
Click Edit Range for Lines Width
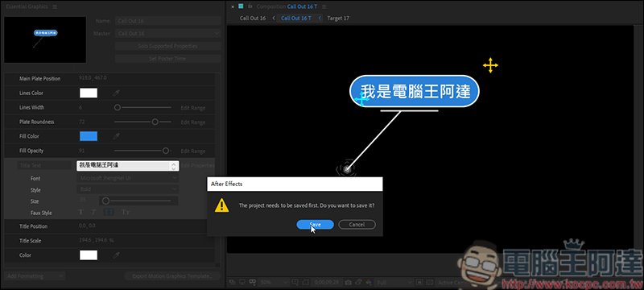[x=193, y=108]
